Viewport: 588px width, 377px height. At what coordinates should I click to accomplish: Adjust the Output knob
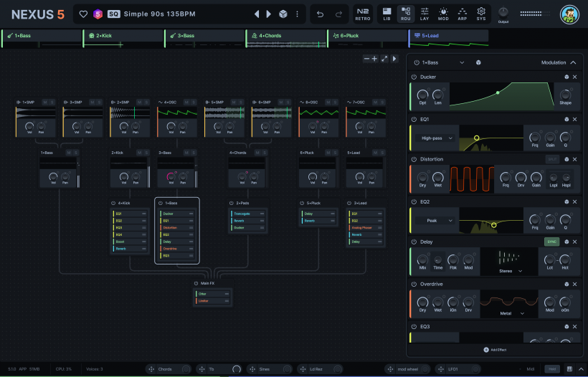[x=503, y=12]
